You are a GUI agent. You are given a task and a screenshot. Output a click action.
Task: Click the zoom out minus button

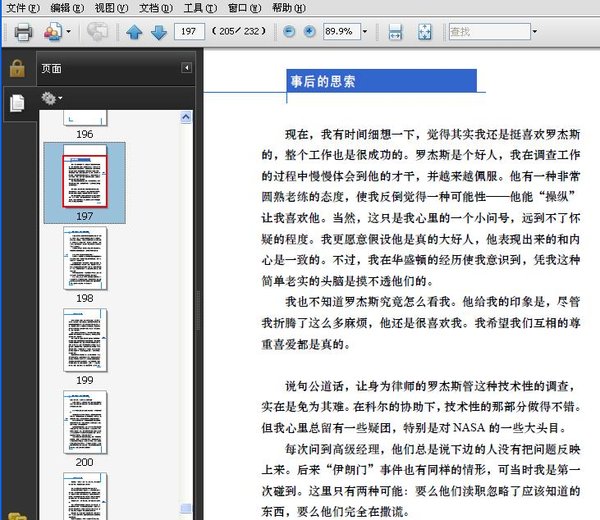(289, 32)
